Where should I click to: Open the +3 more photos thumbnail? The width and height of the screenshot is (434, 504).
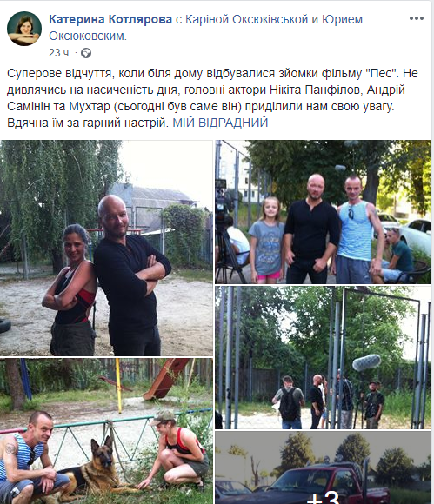(323, 468)
